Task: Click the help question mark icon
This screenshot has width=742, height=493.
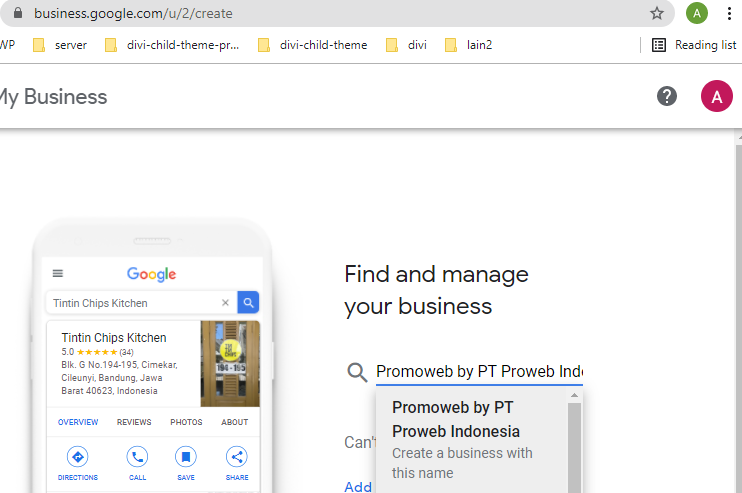Action: click(x=667, y=97)
